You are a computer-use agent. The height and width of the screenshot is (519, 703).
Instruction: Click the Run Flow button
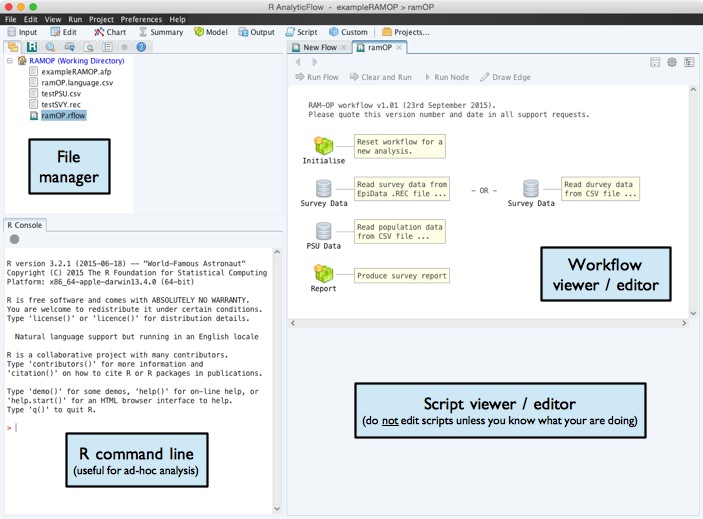[x=317, y=77]
